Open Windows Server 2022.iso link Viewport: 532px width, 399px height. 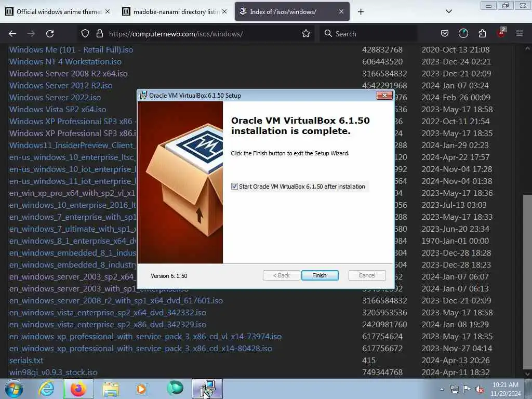pyautogui.click(x=55, y=97)
